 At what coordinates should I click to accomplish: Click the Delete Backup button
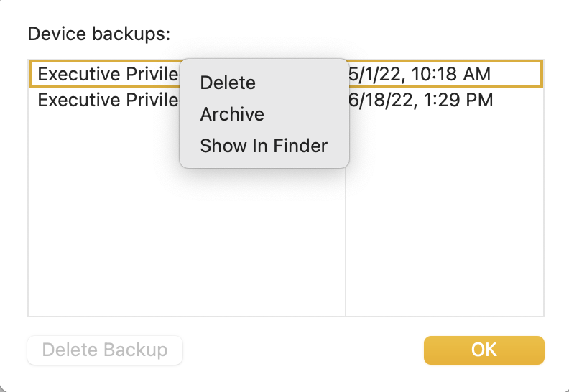pyautogui.click(x=105, y=350)
